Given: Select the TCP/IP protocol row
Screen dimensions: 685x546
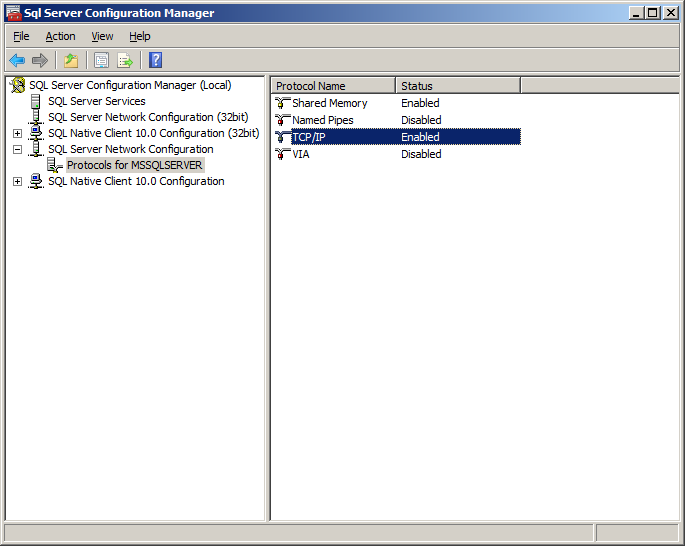Looking at the screenshot, I should [398, 137].
